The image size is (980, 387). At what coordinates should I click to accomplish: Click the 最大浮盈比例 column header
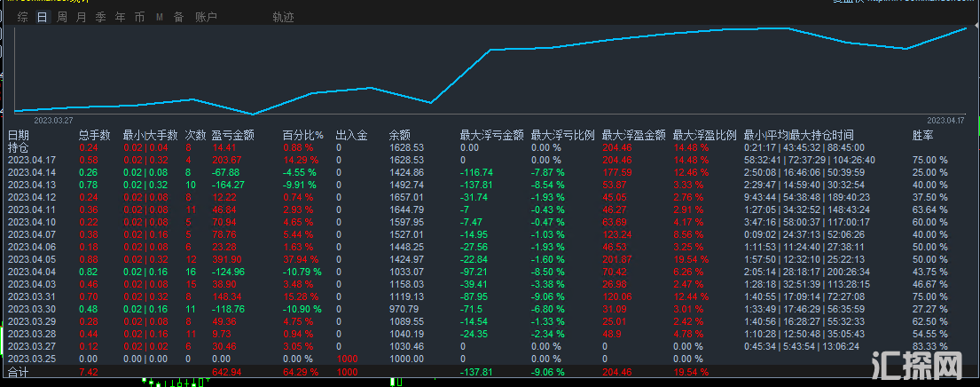coord(705,135)
